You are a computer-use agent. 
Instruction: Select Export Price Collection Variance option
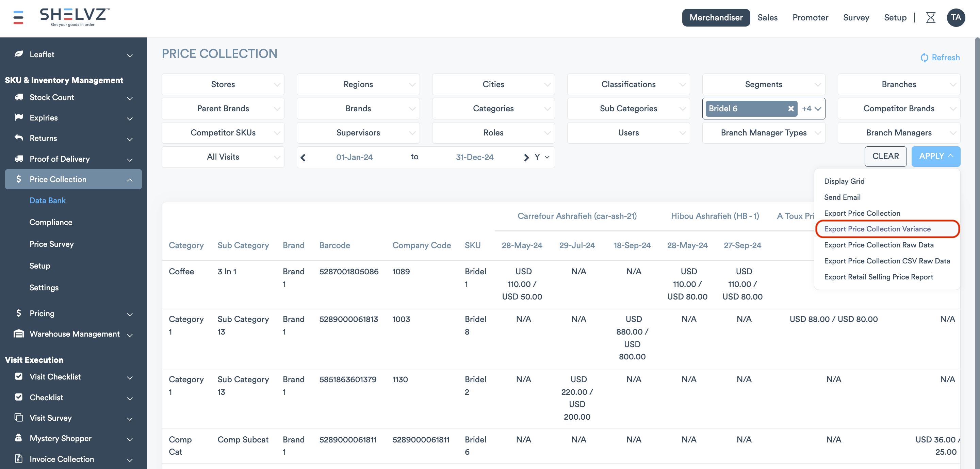[x=877, y=229]
